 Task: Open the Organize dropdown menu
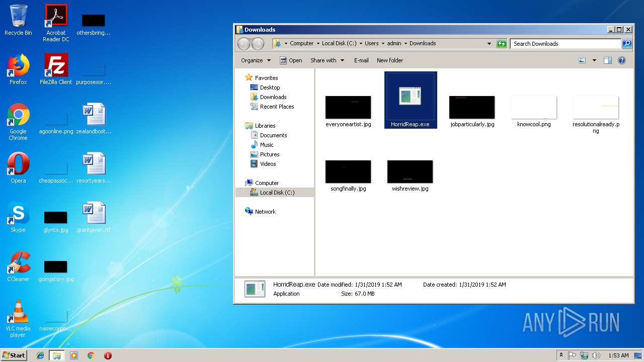(256, 60)
